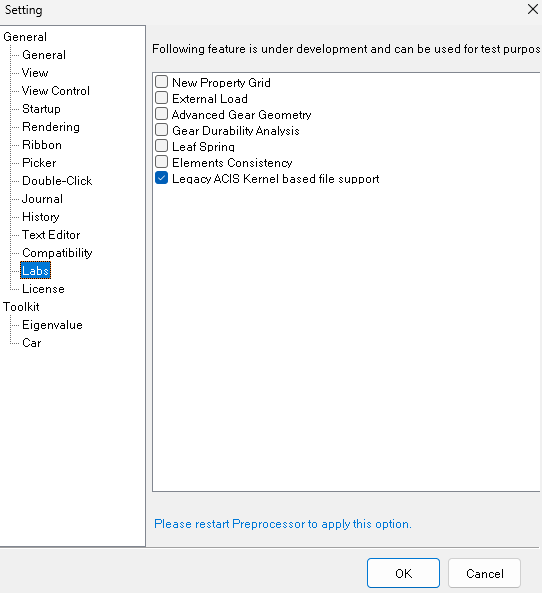This screenshot has height=593, width=542.
Task: Select View Control in the settings tree
Action: pyautogui.click(x=56, y=91)
